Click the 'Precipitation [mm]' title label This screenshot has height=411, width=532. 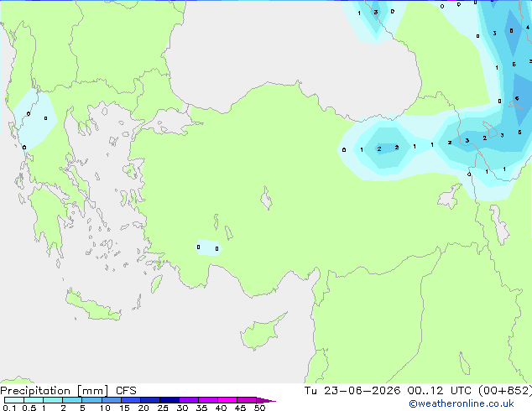55,391
